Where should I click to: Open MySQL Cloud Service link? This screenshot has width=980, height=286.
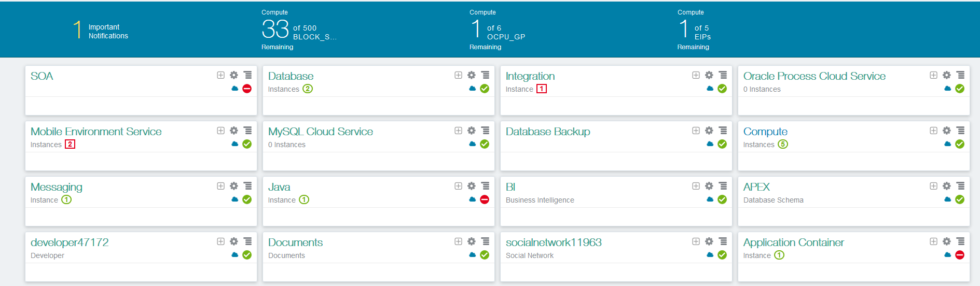coord(321,132)
